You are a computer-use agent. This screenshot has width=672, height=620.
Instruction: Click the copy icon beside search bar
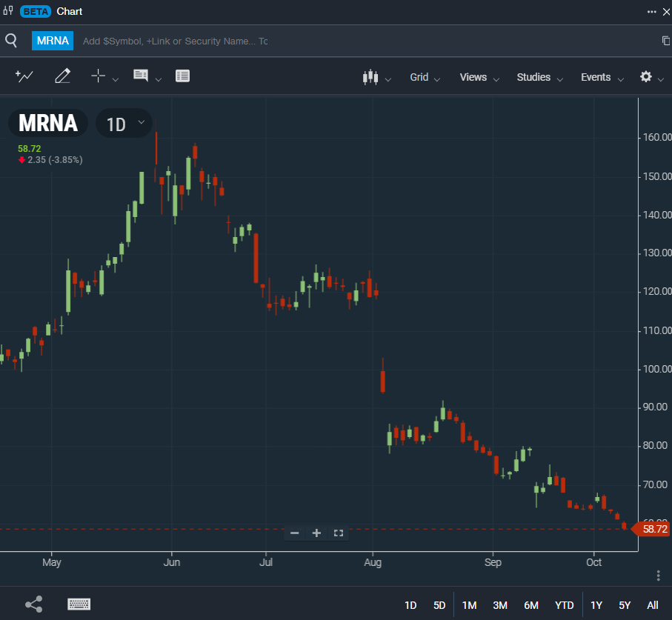[x=665, y=41]
